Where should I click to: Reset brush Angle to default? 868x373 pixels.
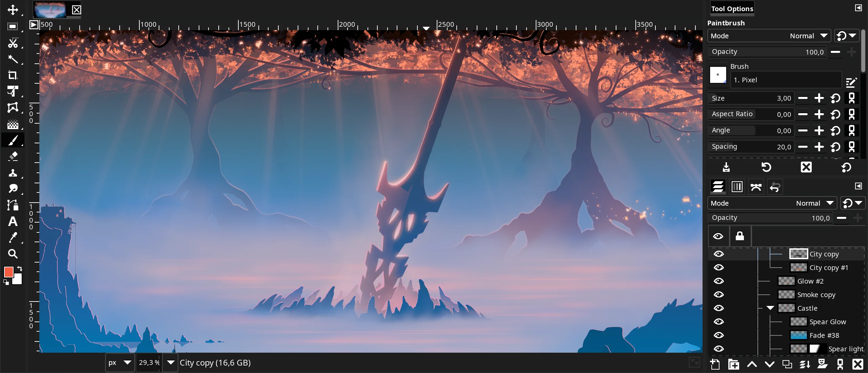[835, 131]
